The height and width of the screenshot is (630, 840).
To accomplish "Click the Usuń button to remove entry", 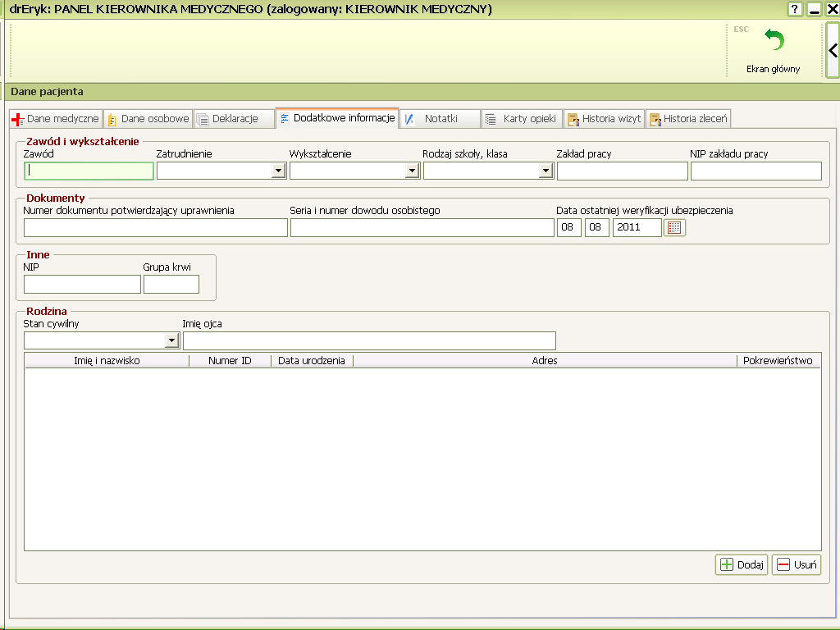I will point(797,564).
